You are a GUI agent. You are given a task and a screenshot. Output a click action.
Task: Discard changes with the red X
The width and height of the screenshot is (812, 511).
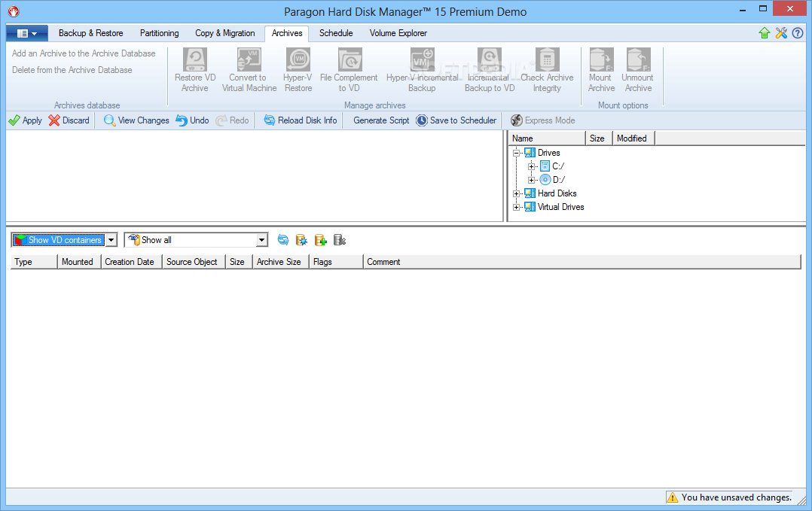coord(69,120)
